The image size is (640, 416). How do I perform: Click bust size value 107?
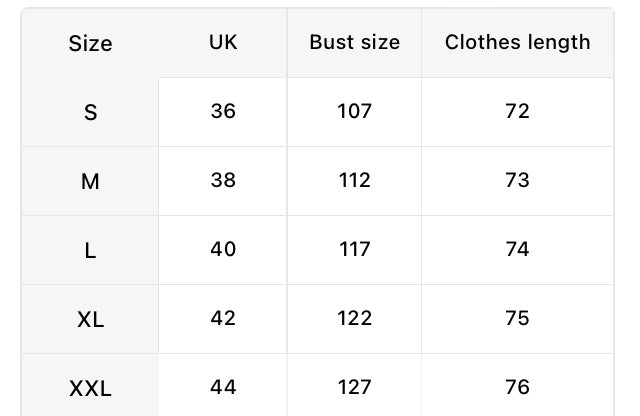click(x=354, y=111)
